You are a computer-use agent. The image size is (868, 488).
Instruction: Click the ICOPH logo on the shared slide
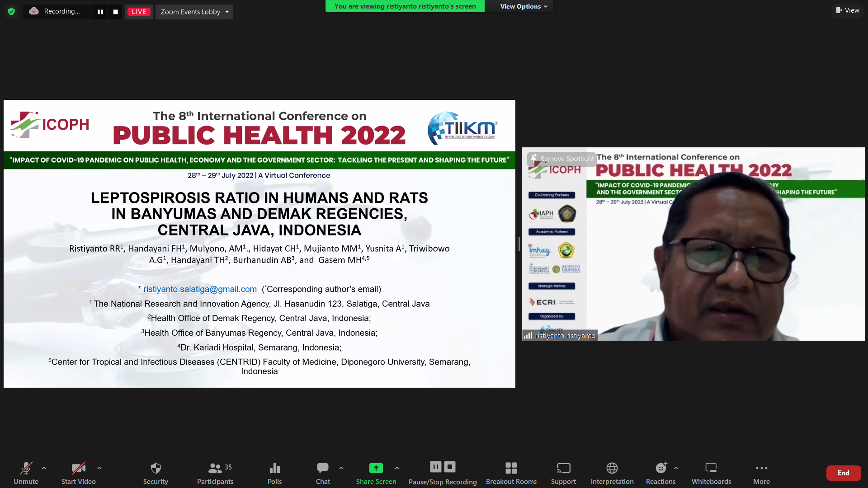tap(50, 124)
